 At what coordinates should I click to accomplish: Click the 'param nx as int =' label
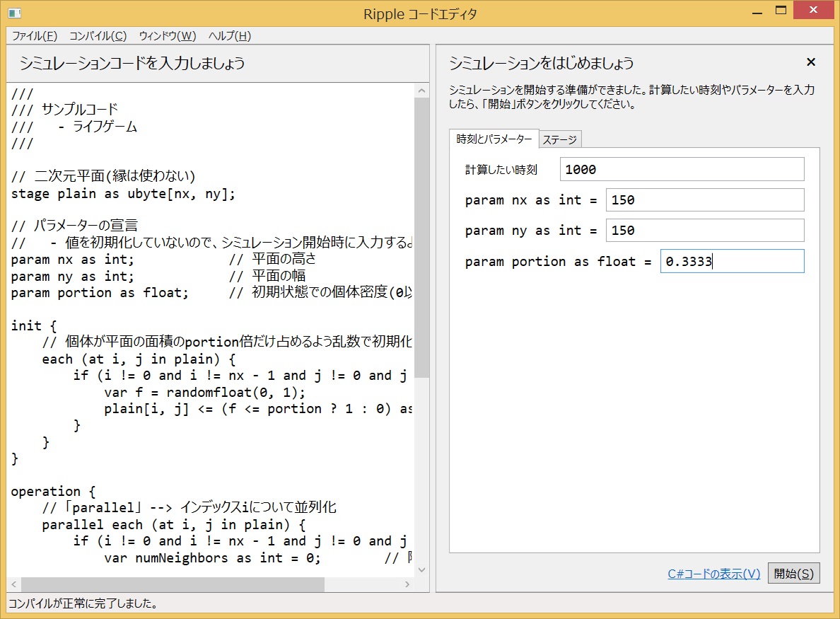[x=531, y=200]
